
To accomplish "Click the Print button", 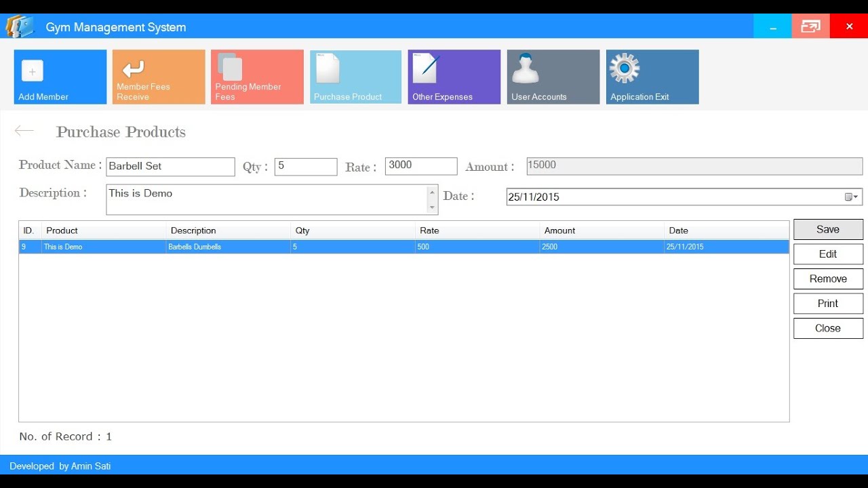I will [828, 304].
